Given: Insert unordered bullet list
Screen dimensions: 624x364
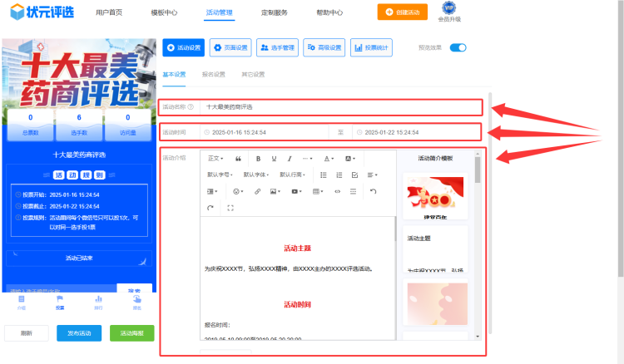Looking at the screenshot, I should (324, 175).
